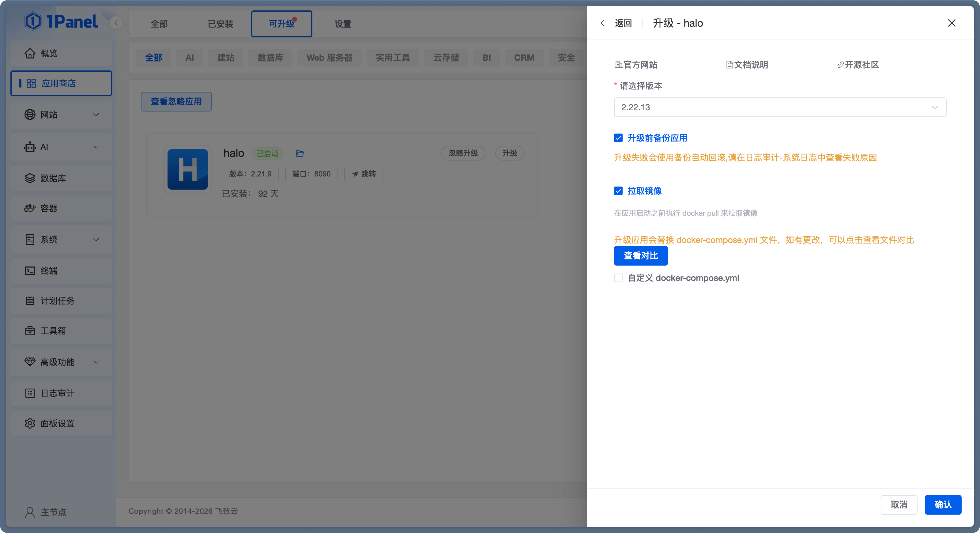Open halo app folder icon
This screenshot has height=533, width=980.
pyautogui.click(x=300, y=153)
